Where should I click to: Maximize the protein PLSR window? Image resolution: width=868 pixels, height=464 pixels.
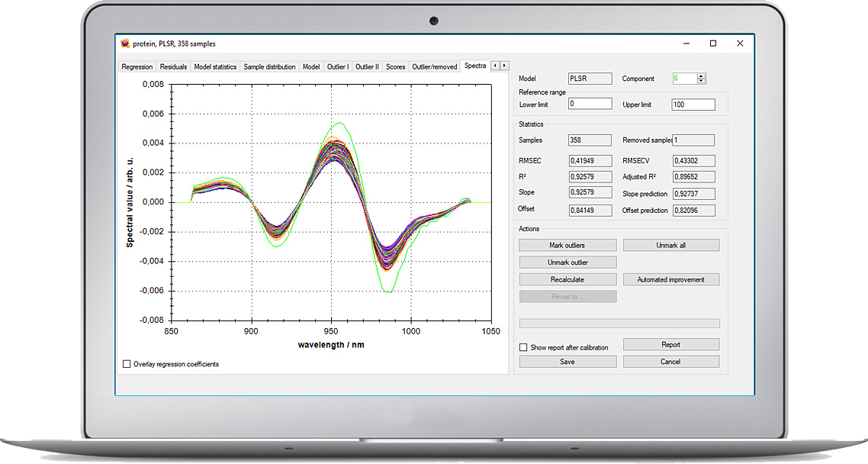point(712,43)
